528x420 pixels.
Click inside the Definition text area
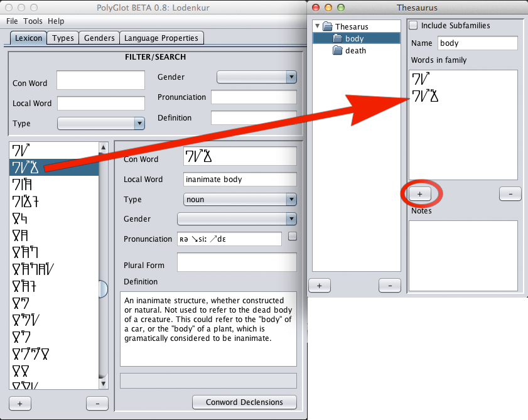(208, 329)
